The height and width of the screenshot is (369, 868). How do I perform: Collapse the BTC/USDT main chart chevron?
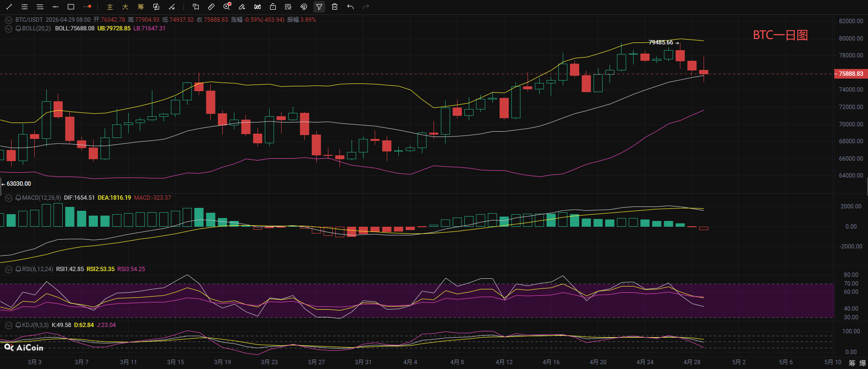[9, 20]
